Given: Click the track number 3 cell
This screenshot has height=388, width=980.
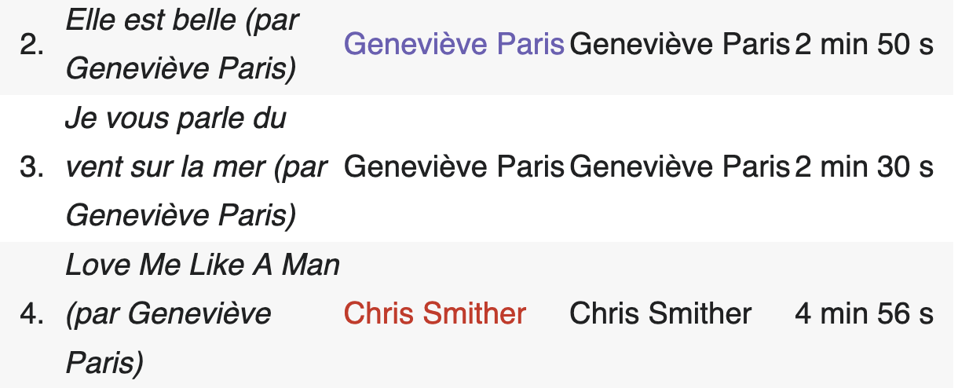Looking at the screenshot, I should (31, 167).
